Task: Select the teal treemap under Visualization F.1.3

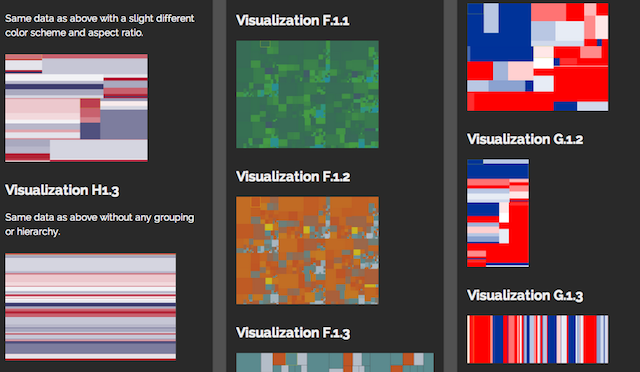Action: coord(335,363)
